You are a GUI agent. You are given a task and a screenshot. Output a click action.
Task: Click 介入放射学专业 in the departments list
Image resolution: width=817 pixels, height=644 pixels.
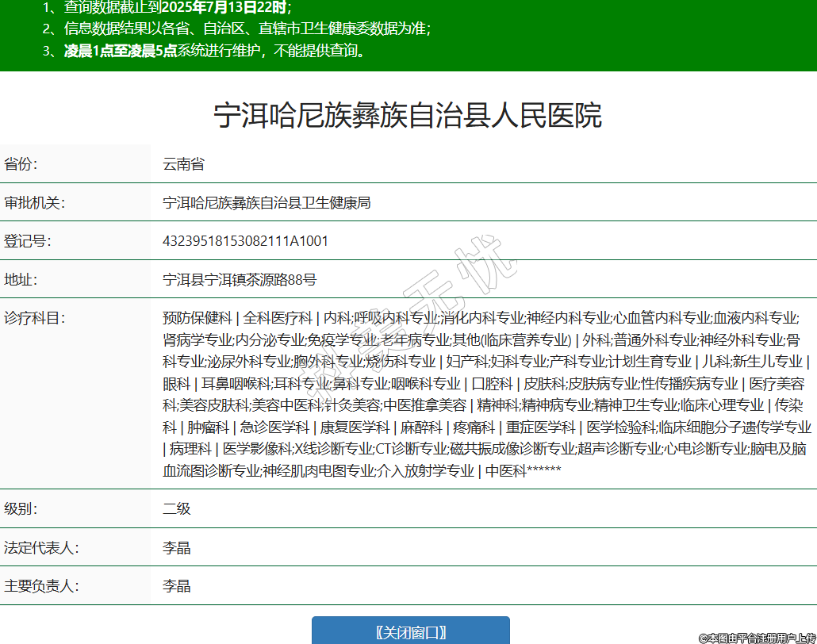[425, 471]
